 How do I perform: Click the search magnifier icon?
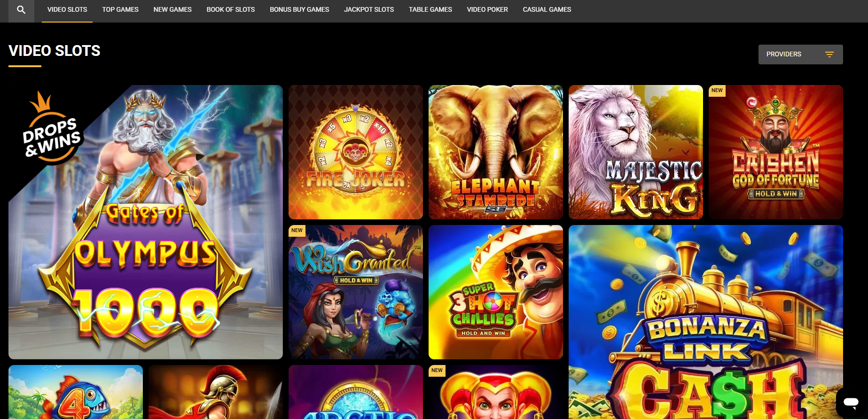pos(21,9)
